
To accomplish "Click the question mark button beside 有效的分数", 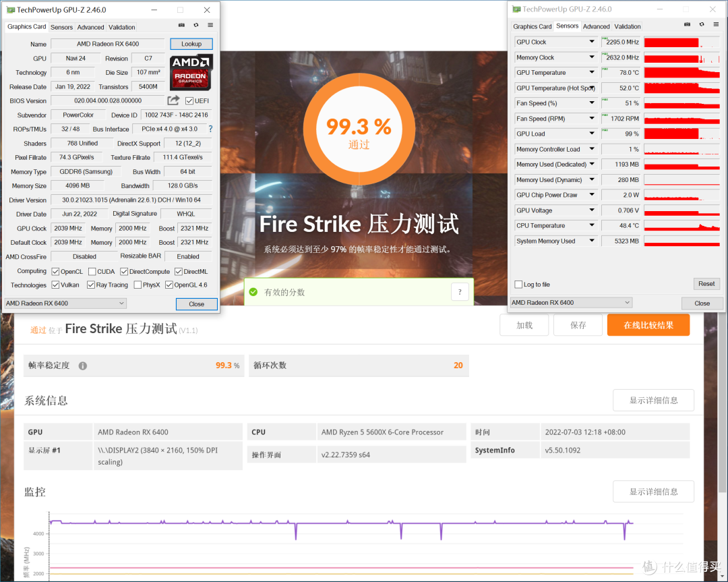I will pos(460,292).
